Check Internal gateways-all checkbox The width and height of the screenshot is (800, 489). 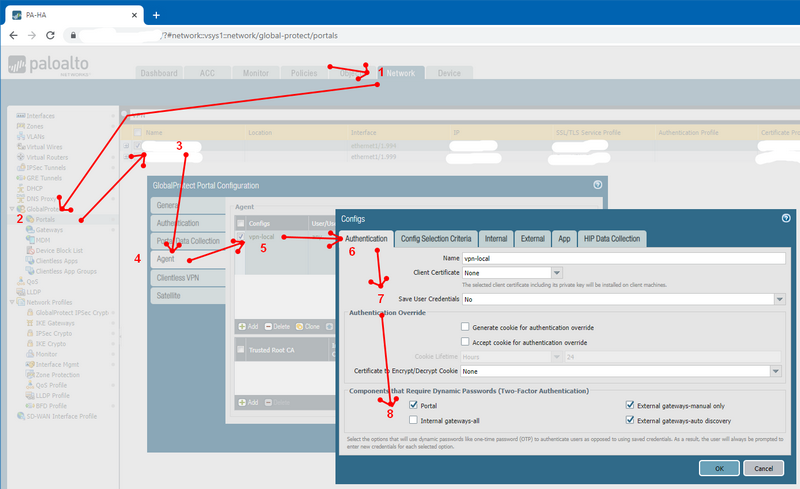413,420
